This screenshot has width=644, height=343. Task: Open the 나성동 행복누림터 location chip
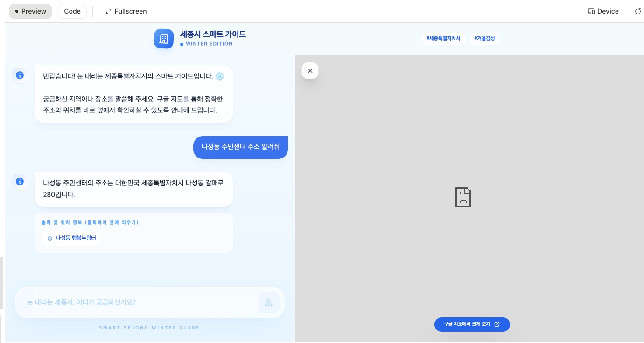tap(71, 238)
